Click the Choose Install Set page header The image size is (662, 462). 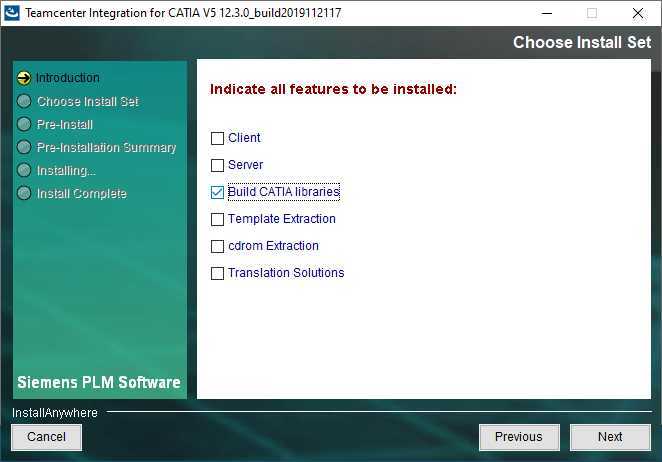[582, 42]
